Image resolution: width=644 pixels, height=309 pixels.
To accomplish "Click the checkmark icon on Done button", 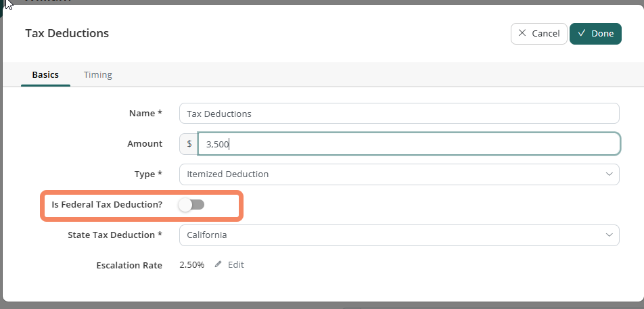I will [581, 33].
